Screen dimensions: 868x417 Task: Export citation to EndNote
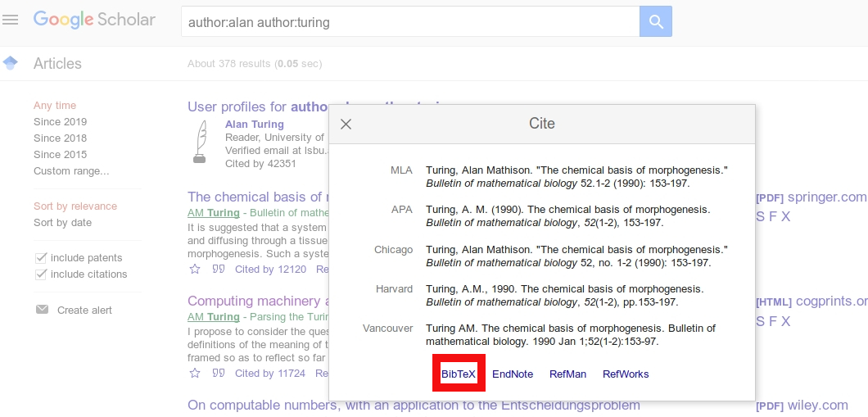[x=513, y=374]
